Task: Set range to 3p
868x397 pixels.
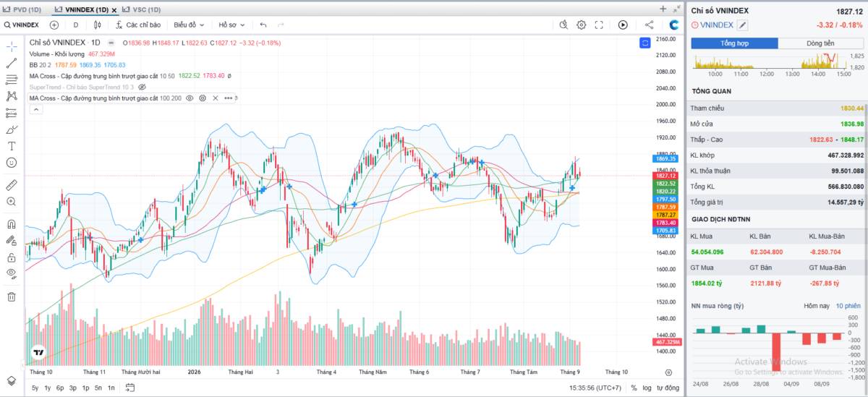Action: [73, 388]
